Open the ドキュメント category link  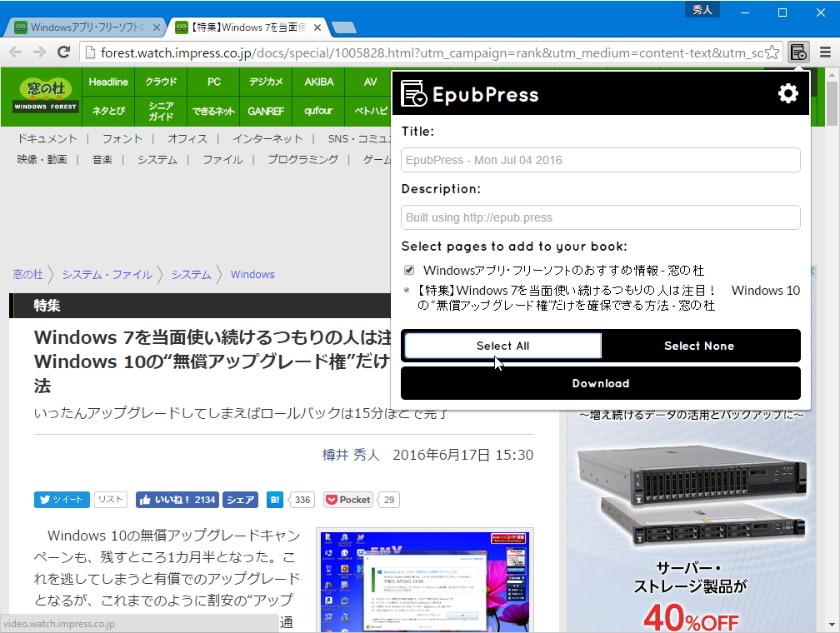point(47,139)
